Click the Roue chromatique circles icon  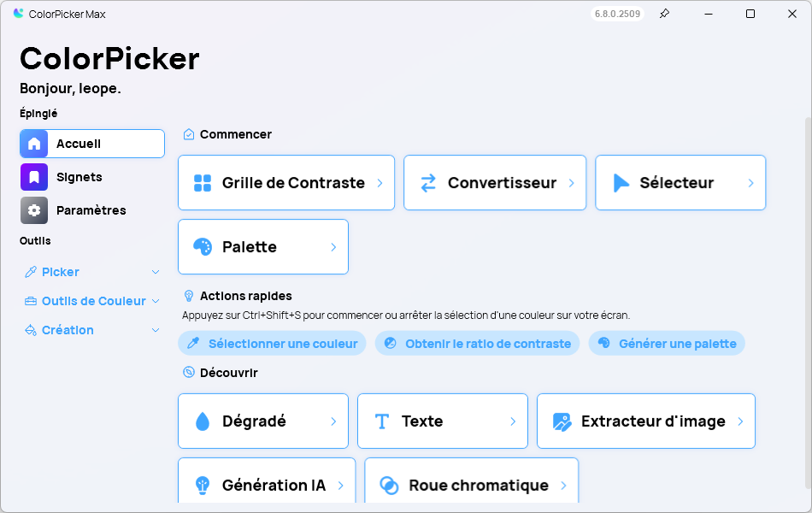coord(389,486)
